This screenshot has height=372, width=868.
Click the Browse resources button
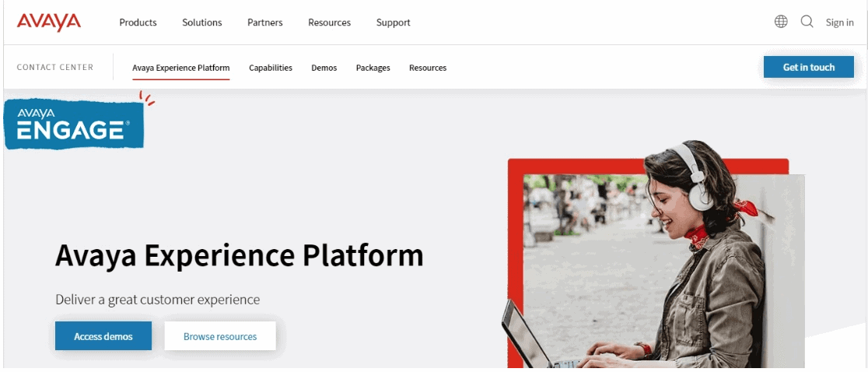pos(220,336)
